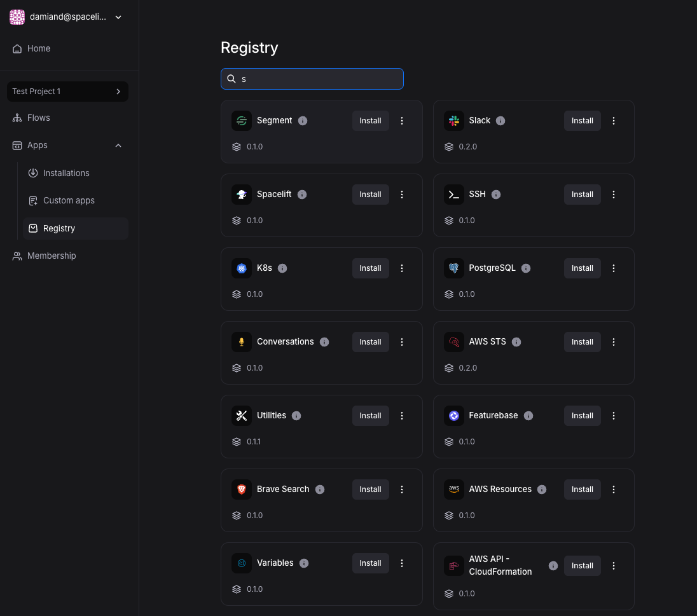Click the Utilities wrench icon

coord(242,415)
